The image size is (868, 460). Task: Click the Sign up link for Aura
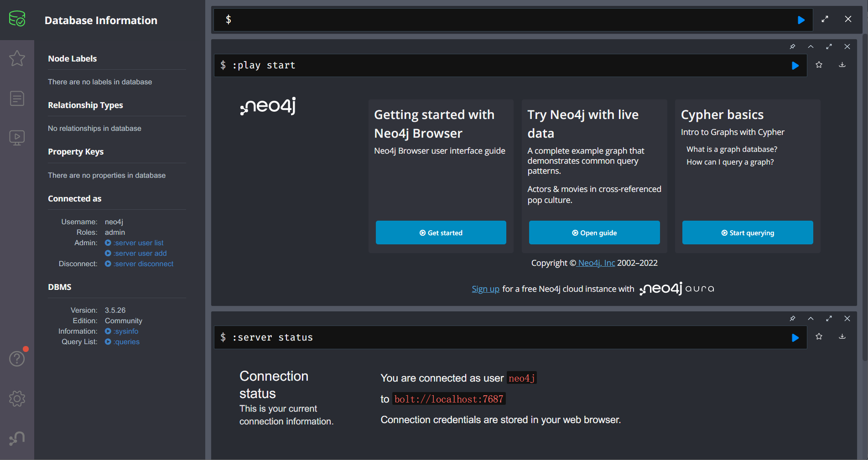point(485,289)
